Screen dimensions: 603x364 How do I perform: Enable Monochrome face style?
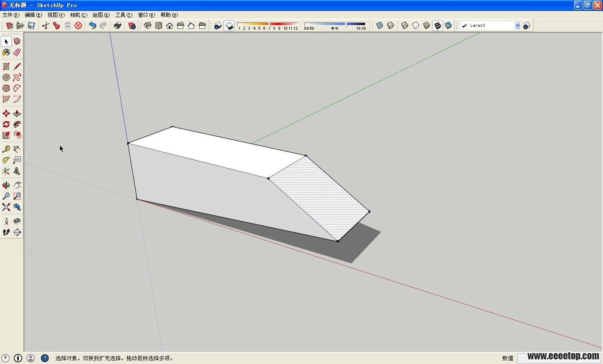click(448, 26)
